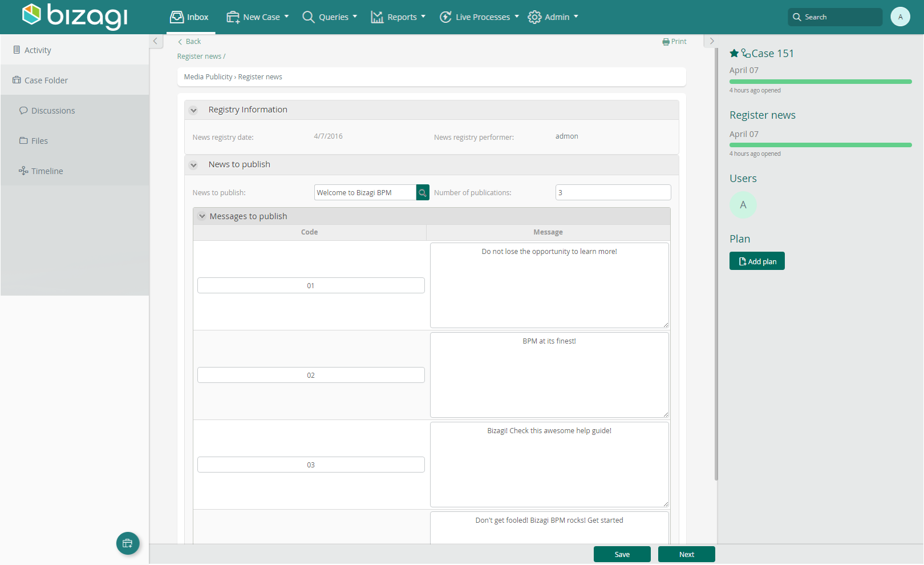Collapse the Registry Information section
The width and height of the screenshot is (924, 565).
point(193,110)
